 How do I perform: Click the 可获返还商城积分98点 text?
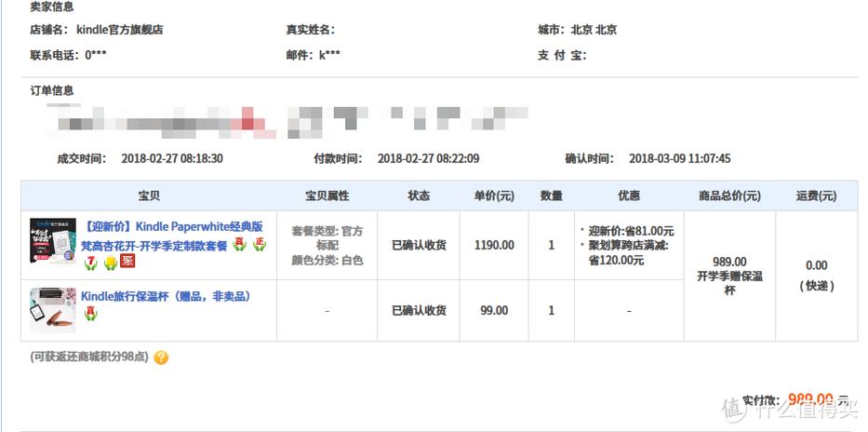pos(89,358)
